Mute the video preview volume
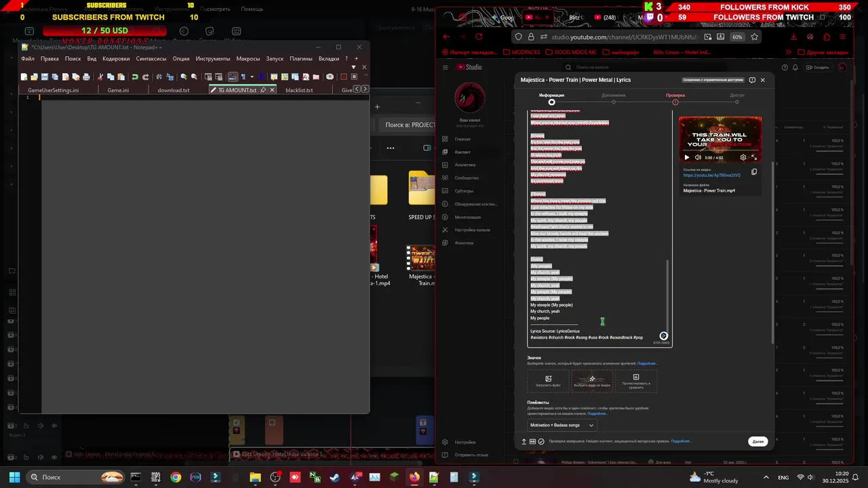The width and height of the screenshot is (868, 488). click(698, 157)
